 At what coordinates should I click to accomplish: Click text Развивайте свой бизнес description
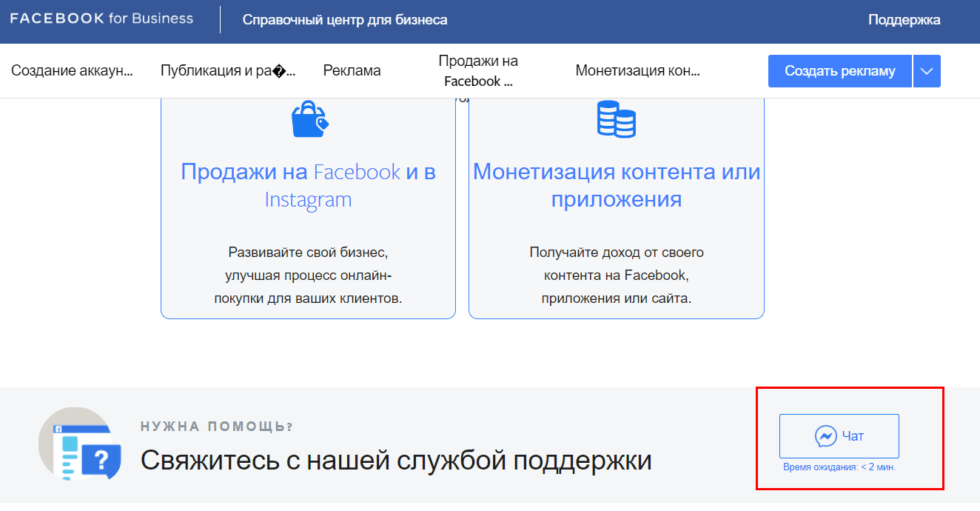coord(308,275)
